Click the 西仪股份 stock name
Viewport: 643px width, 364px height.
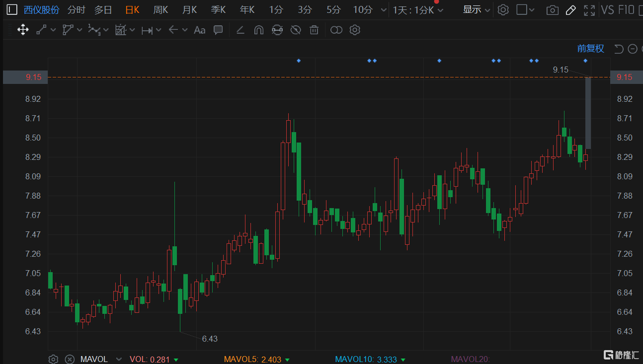(42, 10)
